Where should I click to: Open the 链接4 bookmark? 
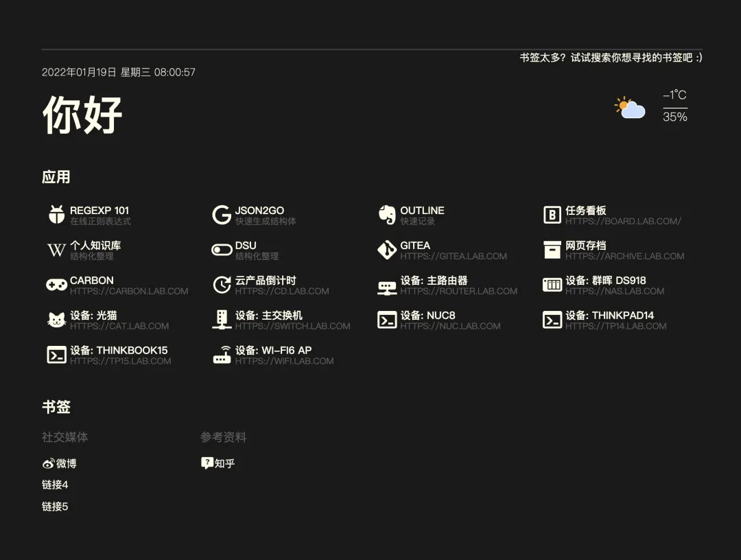55,485
